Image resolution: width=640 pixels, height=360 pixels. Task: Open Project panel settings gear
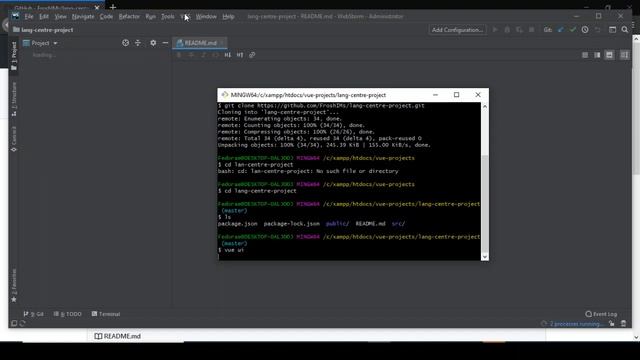coord(153,43)
